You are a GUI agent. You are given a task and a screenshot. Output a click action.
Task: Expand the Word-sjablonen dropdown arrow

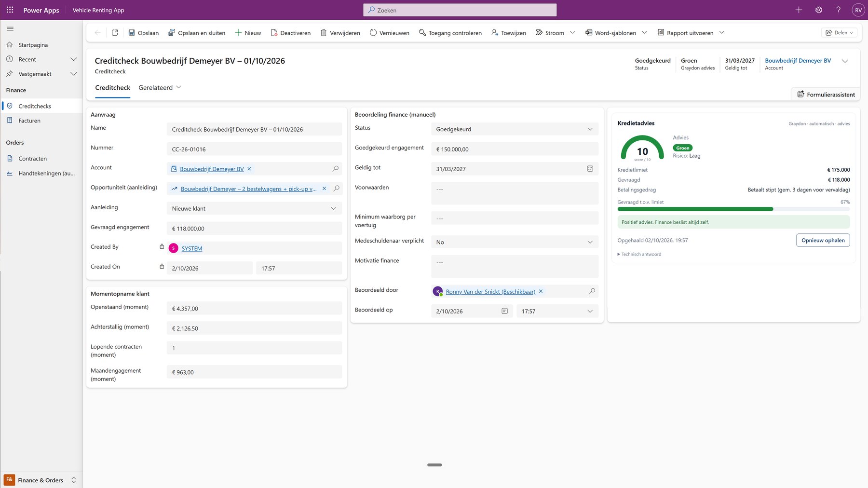[x=645, y=33]
